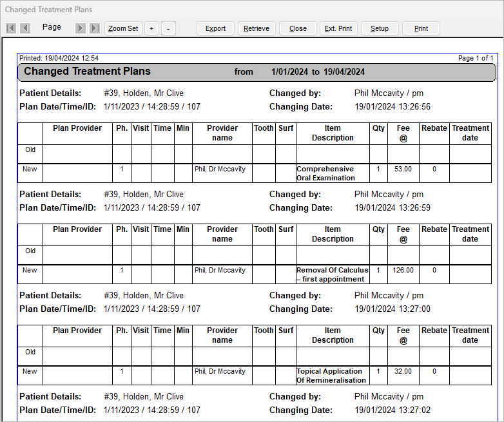
Task: Open the print Setup dialog
Action: (380, 28)
